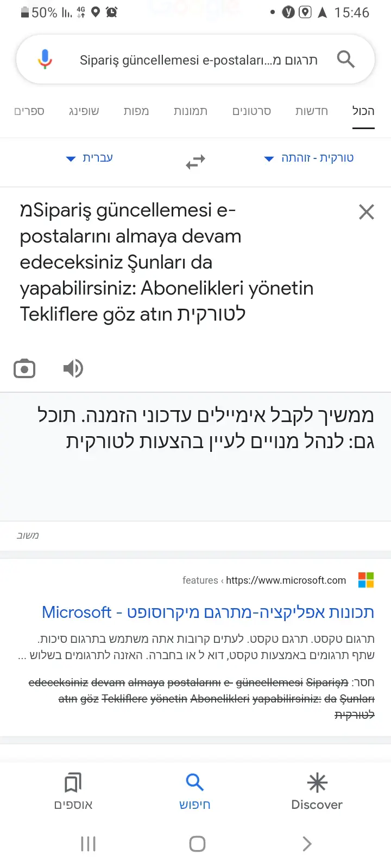Screen dimensions: 391x868
Task: Clear the Turkish source text
Action: 367,212
